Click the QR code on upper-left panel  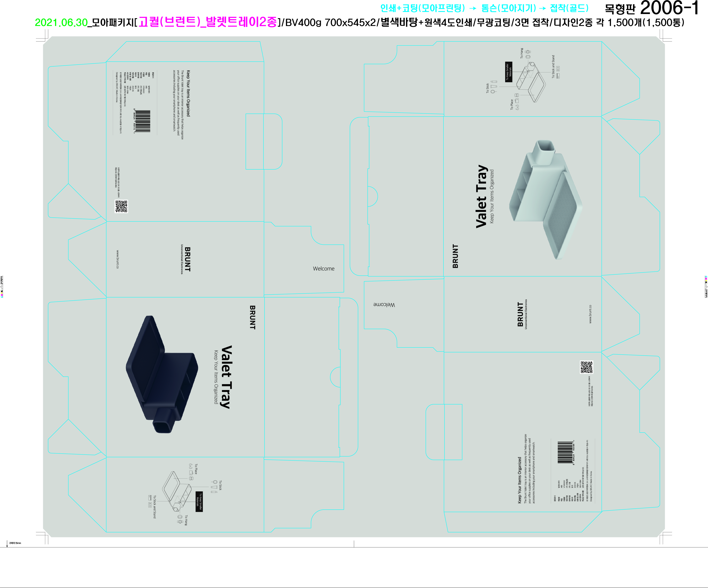click(121, 206)
